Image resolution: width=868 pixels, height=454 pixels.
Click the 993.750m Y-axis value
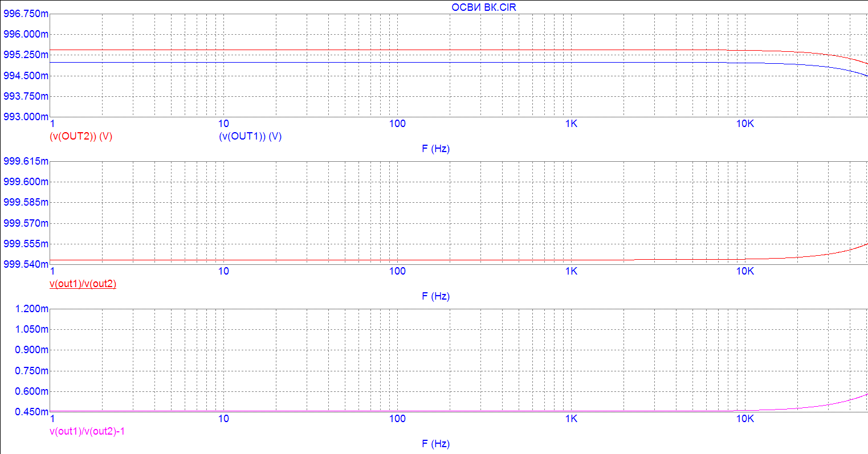(26, 96)
